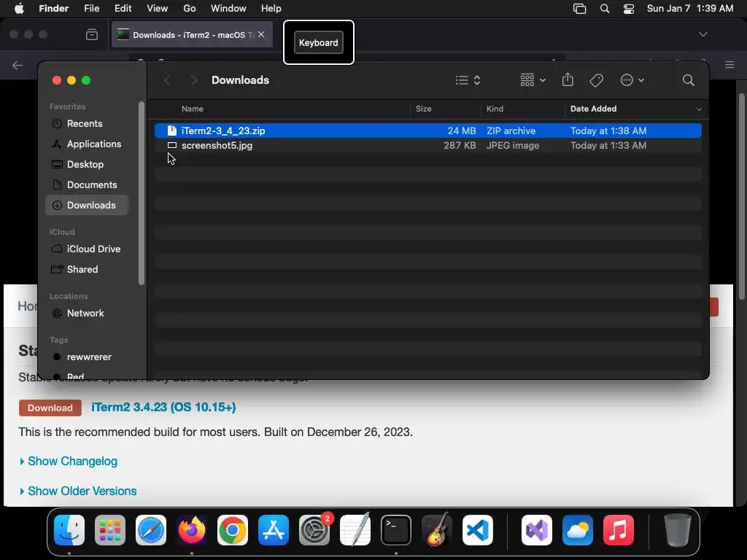This screenshot has height=560, width=747.
Task: Open the Window menu
Action: point(228,9)
